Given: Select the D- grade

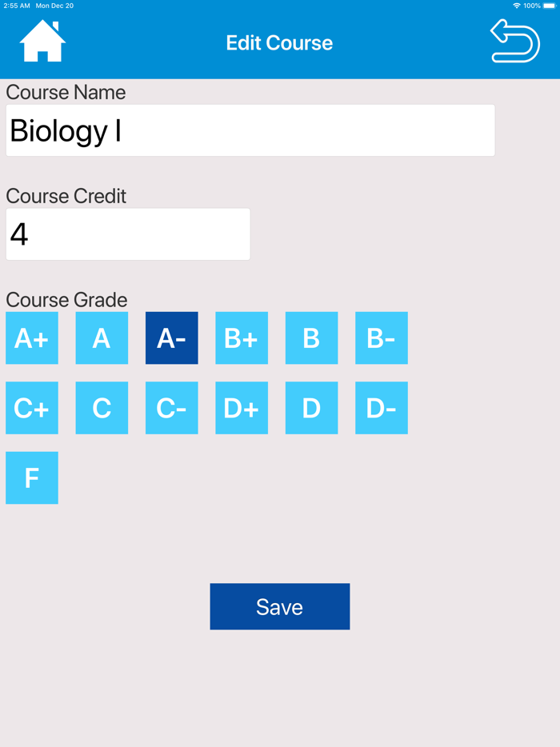Looking at the screenshot, I should pos(382,408).
